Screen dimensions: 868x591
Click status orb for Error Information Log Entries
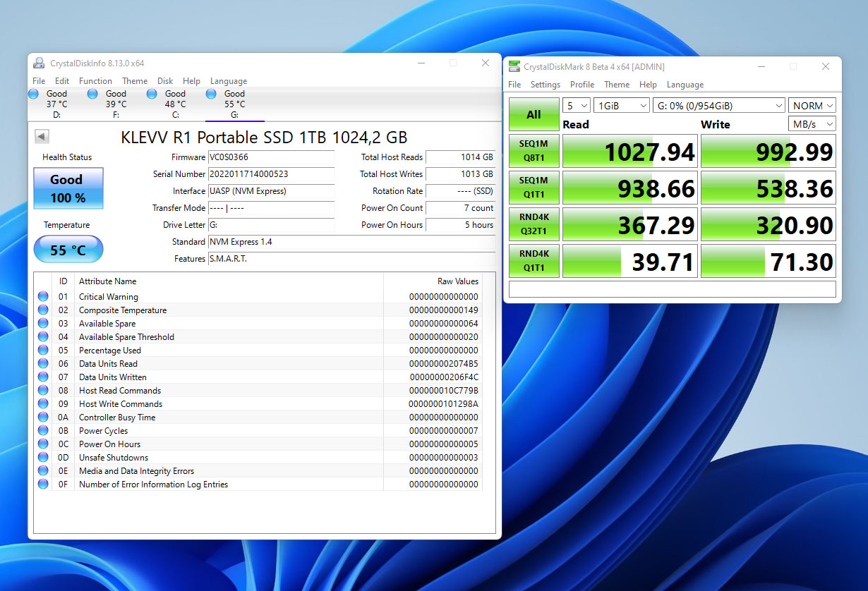click(x=44, y=485)
